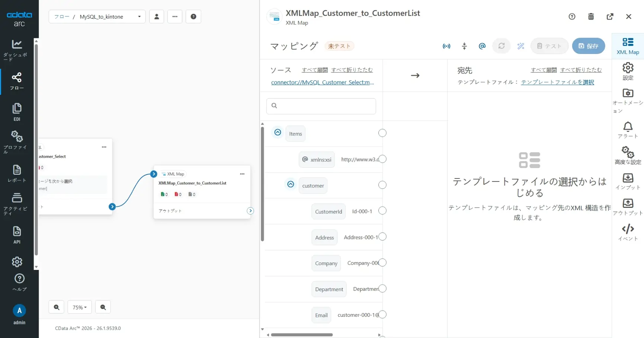Click the auto-map magic wand icon
This screenshot has width=644, height=338.
520,46
